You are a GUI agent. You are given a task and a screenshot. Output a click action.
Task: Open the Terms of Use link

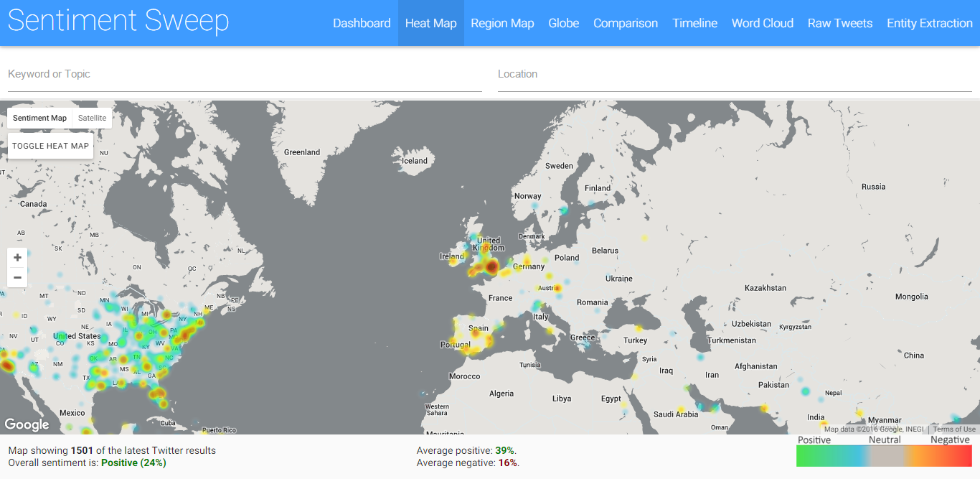(953, 429)
